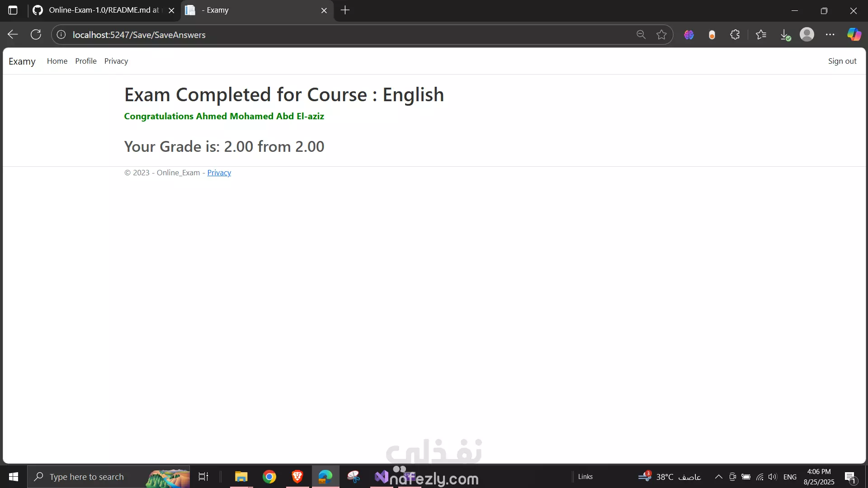
Task: View site information icon in address bar
Action: (x=61, y=35)
